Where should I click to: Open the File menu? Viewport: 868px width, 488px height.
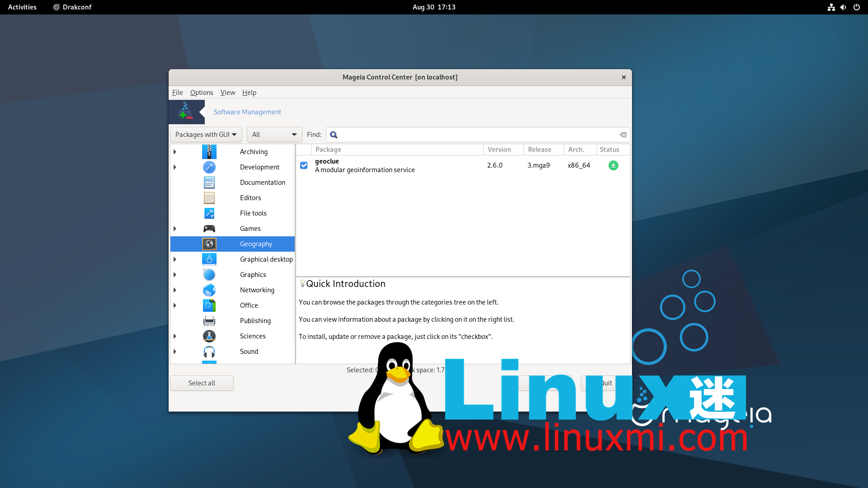click(x=177, y=93)
